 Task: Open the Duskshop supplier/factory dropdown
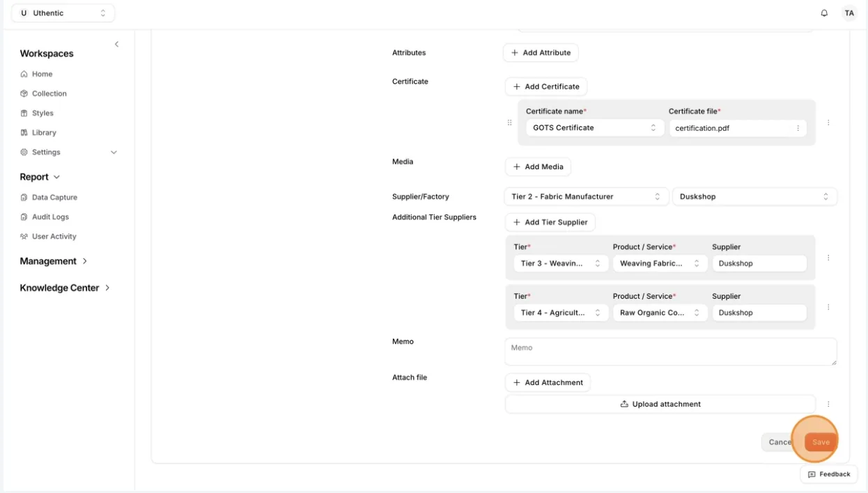coord(754,197)
